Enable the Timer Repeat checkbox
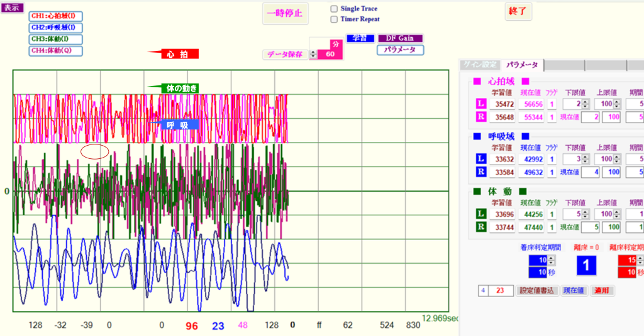This screenshot has width=644, height=336. click(x=335, y=19)
